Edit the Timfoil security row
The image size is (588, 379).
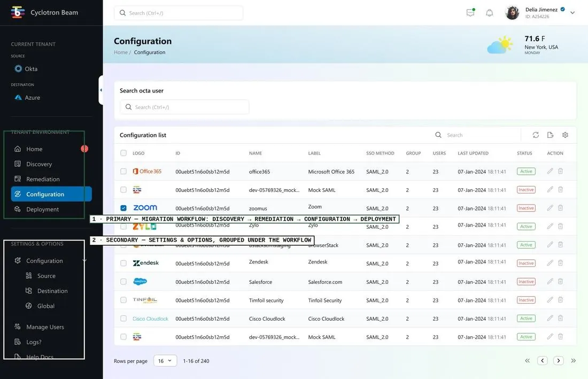tap(550, 300)
